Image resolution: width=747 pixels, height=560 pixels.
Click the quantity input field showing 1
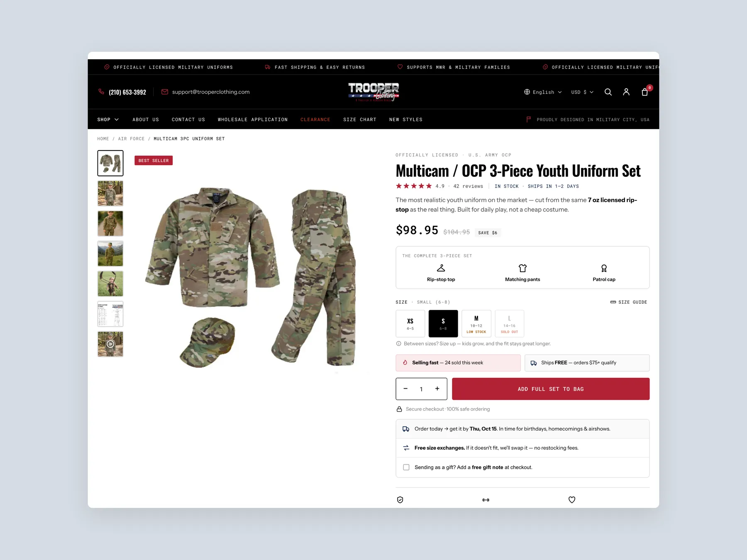[x=421, y=389]
